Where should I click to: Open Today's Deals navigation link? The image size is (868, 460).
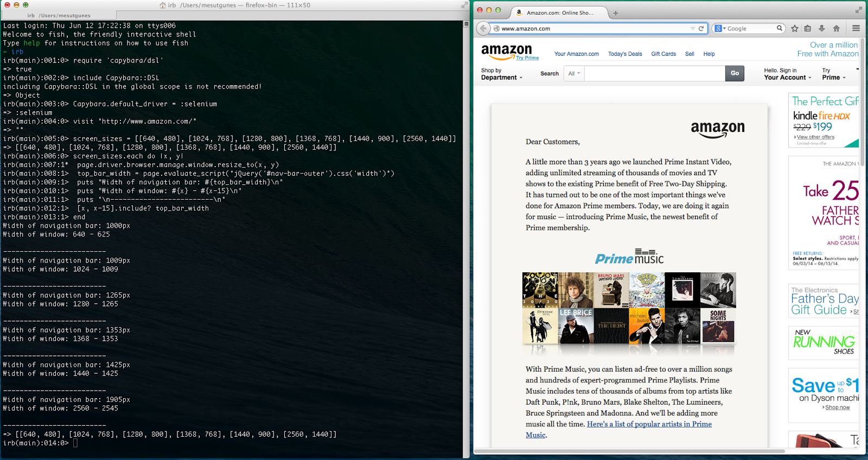[625, 54]
